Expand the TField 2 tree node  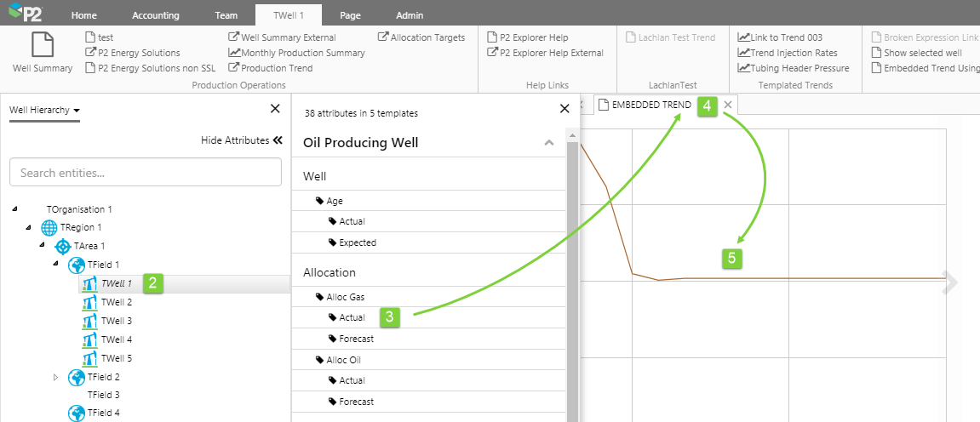click(57, 377)
